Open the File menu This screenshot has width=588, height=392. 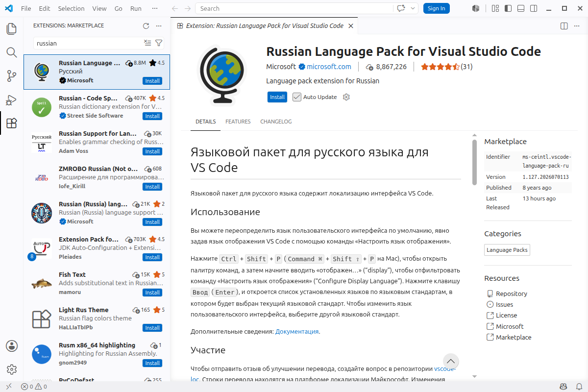pos(26,8)
